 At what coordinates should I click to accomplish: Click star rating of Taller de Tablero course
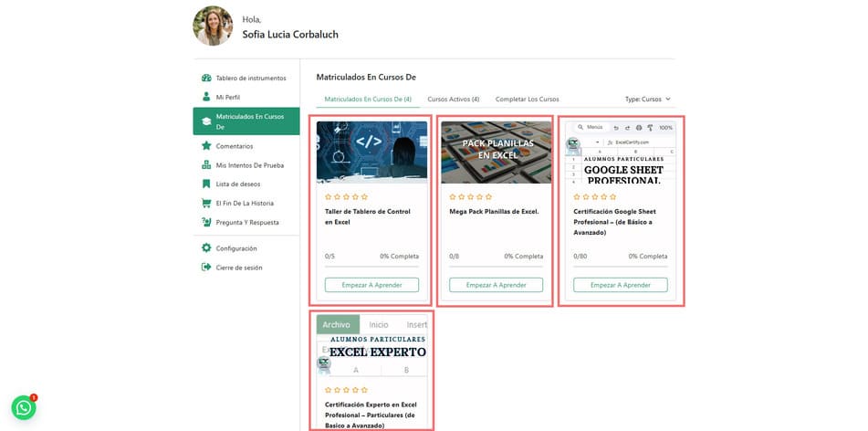click(347, 196)
